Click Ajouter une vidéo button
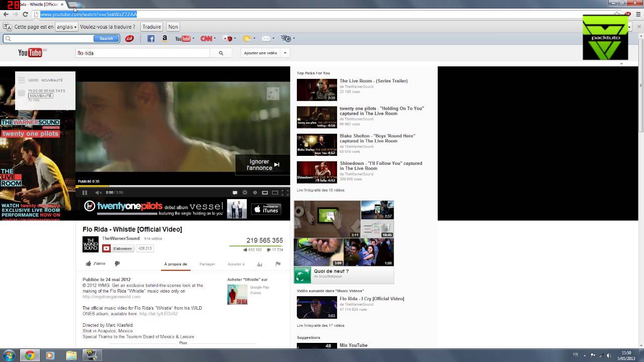This screenshot has height=362, width=644. 261,53
